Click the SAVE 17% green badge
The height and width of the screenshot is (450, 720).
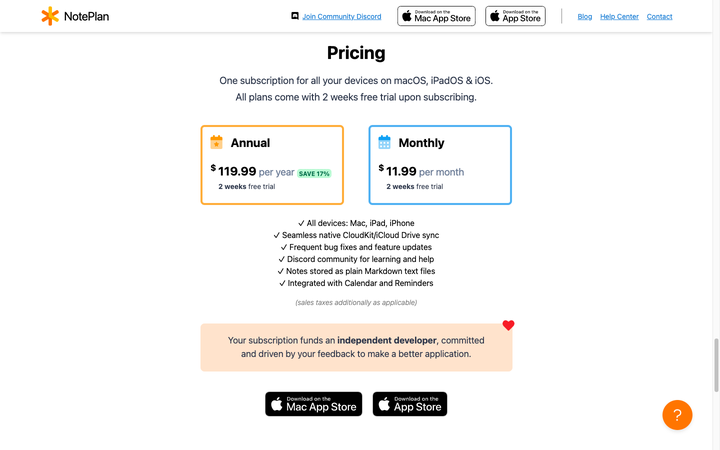click(314, 173)
